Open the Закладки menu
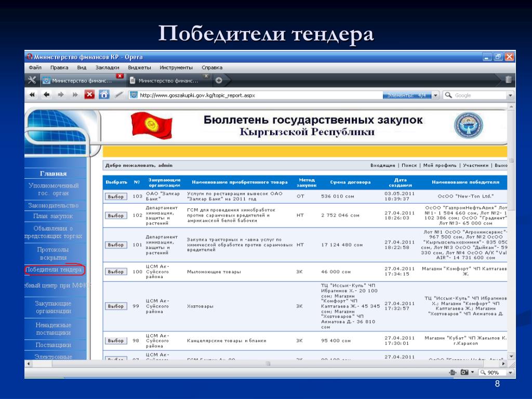Viewport: 532px width, 399px height. (x=107, y=68)
